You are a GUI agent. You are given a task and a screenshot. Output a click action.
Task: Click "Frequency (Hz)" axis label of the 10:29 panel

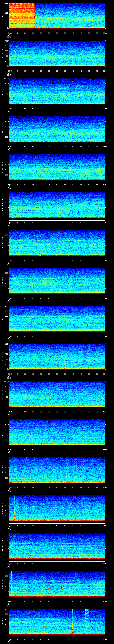click(3, 16)
